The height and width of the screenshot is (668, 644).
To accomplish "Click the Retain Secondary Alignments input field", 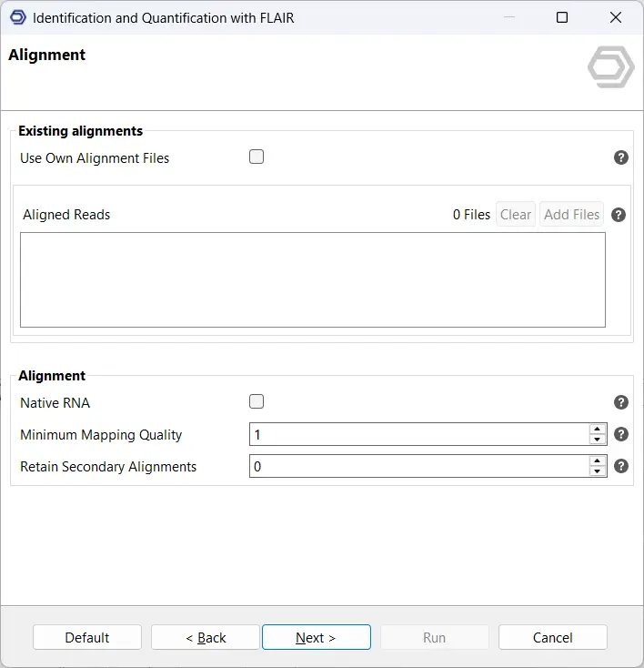I will click(x=418, y=466).
